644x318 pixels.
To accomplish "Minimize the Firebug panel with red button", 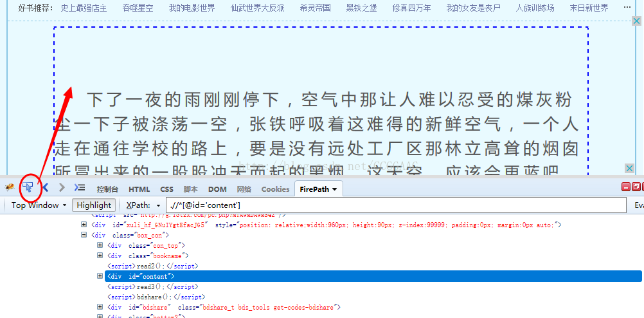I will pos(627,187).
